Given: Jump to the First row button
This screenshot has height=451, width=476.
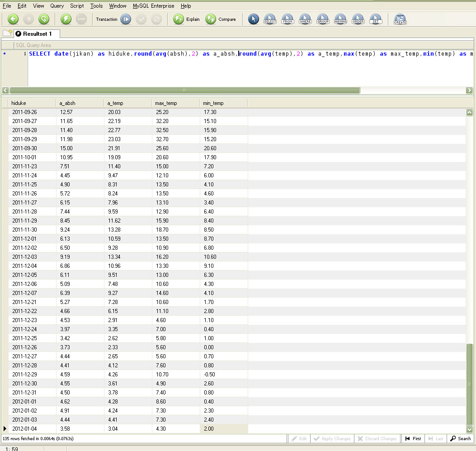Looking at the screenshot, I should coord(413,438).
